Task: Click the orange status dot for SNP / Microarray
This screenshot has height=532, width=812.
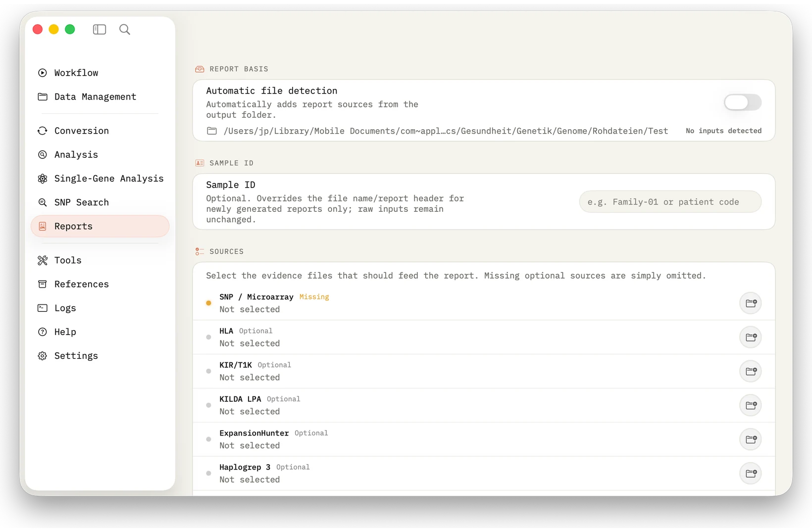Action: (x=208, y=303)
